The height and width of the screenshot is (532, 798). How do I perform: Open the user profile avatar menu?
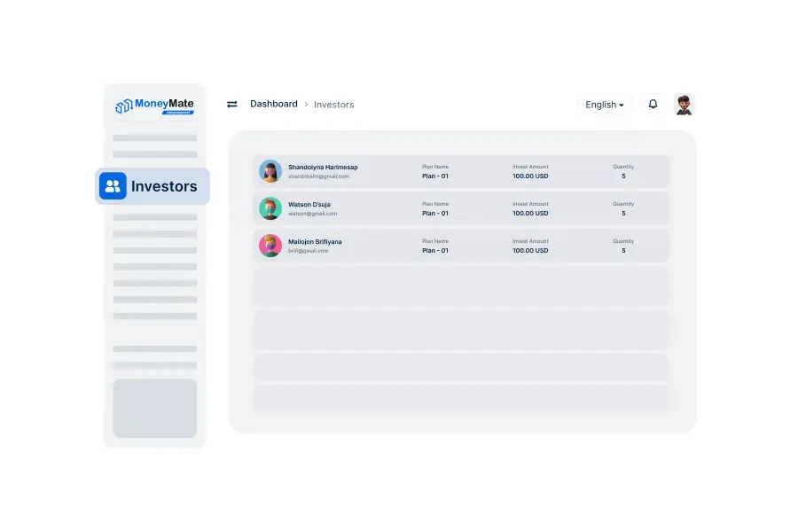(684, 105)
